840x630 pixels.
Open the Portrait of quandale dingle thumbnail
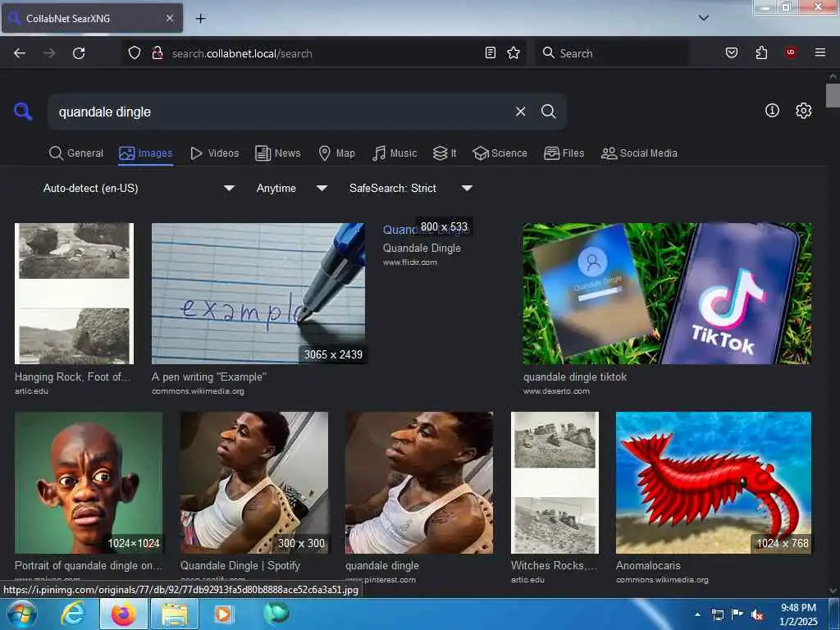click(89, 482)
